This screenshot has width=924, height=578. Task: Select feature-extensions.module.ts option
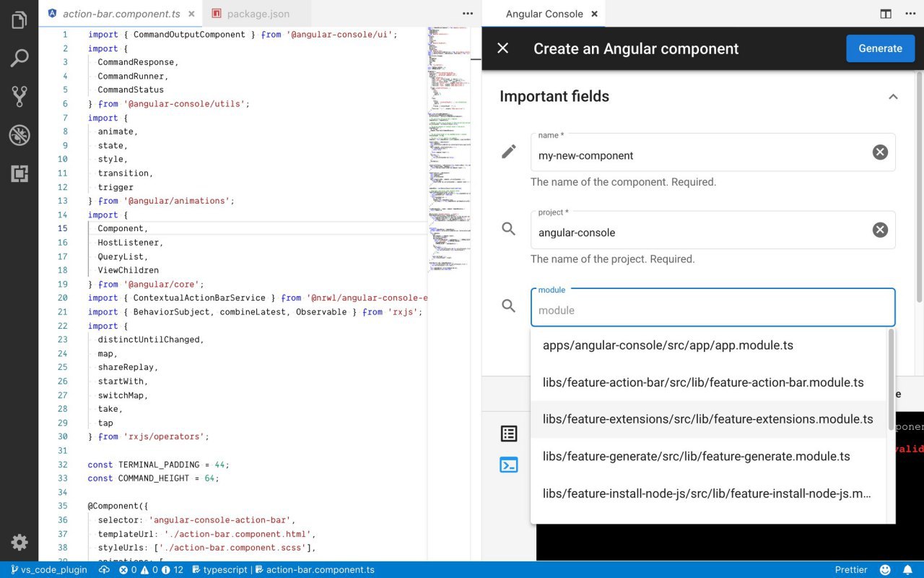708,419
